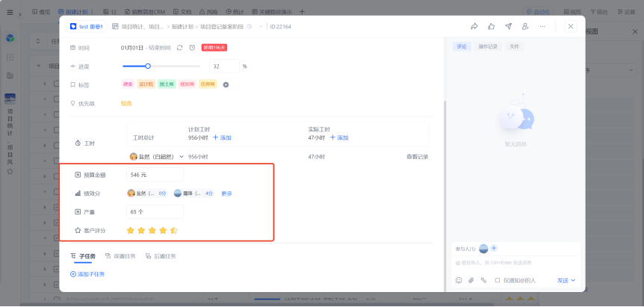Click the paperclip attachment icon
644x307 pixels.
(471, 280)
